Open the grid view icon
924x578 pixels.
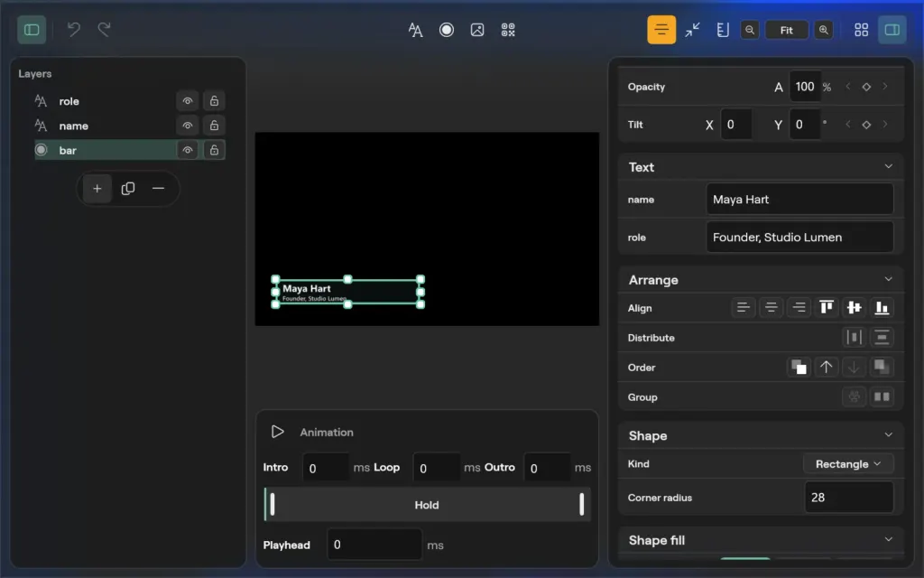tap(861, 30)
